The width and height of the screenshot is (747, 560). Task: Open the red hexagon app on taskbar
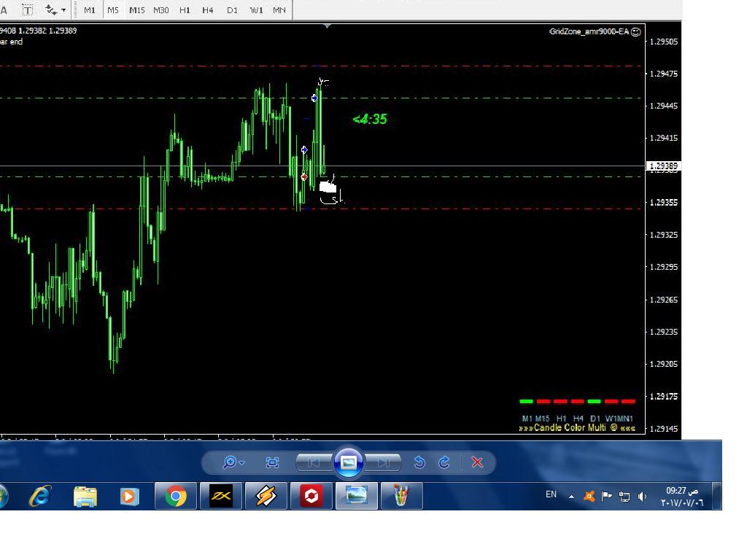(x=311, y=496)
